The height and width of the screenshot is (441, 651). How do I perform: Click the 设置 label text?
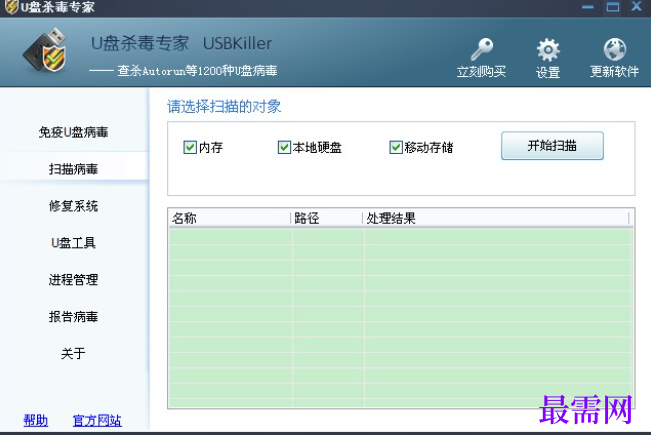(548, 72)
